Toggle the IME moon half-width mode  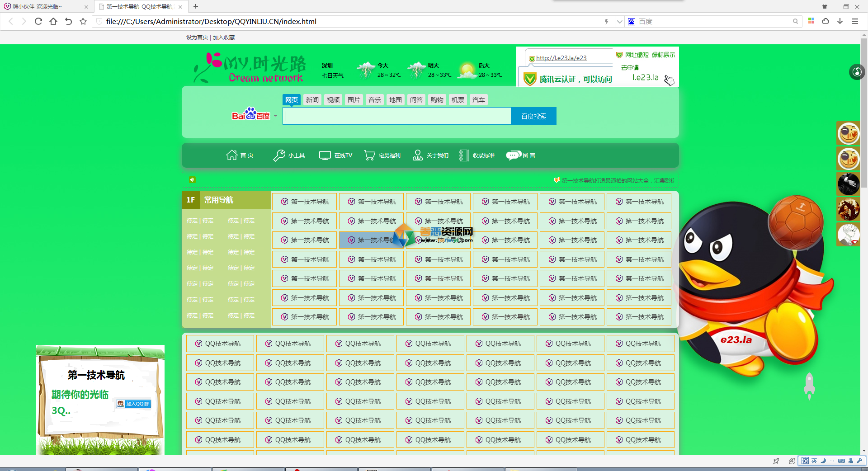pyautogui.click(x=823, y=461)
